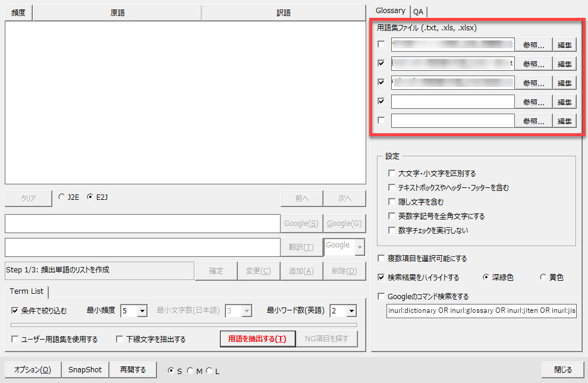Choose 黄色 highlight color option
This screenshot has width=588, height=383.
pos(543,278)
